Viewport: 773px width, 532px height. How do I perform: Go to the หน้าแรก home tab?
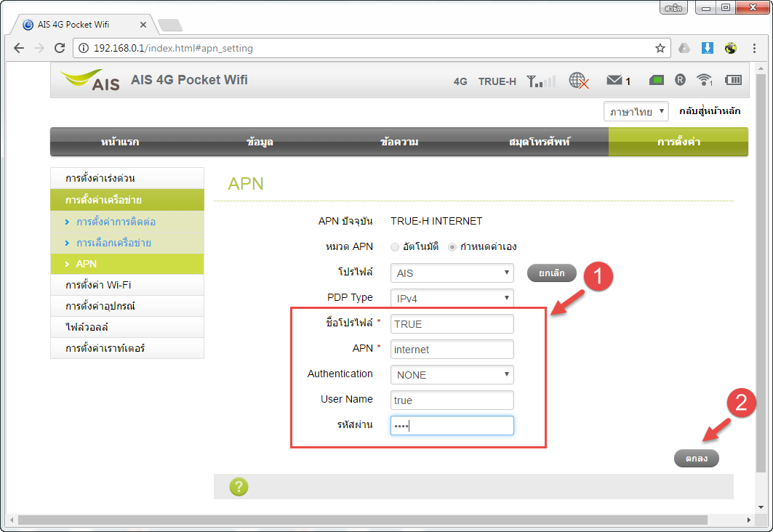click(120, 142)
